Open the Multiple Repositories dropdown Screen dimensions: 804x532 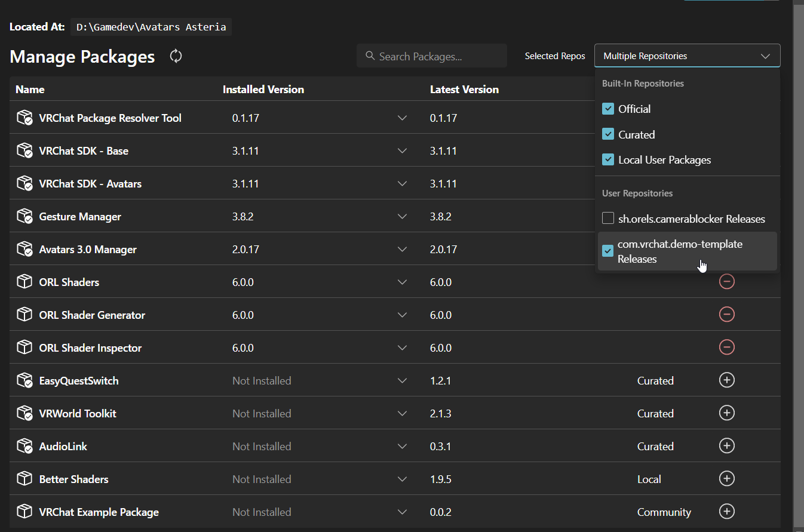[687, 55]
